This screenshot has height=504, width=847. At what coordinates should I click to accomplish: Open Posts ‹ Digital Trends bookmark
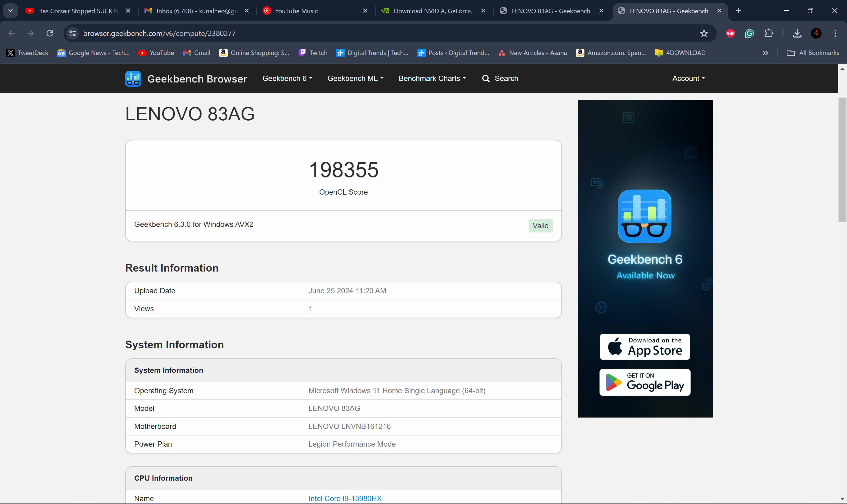(453, 53)
